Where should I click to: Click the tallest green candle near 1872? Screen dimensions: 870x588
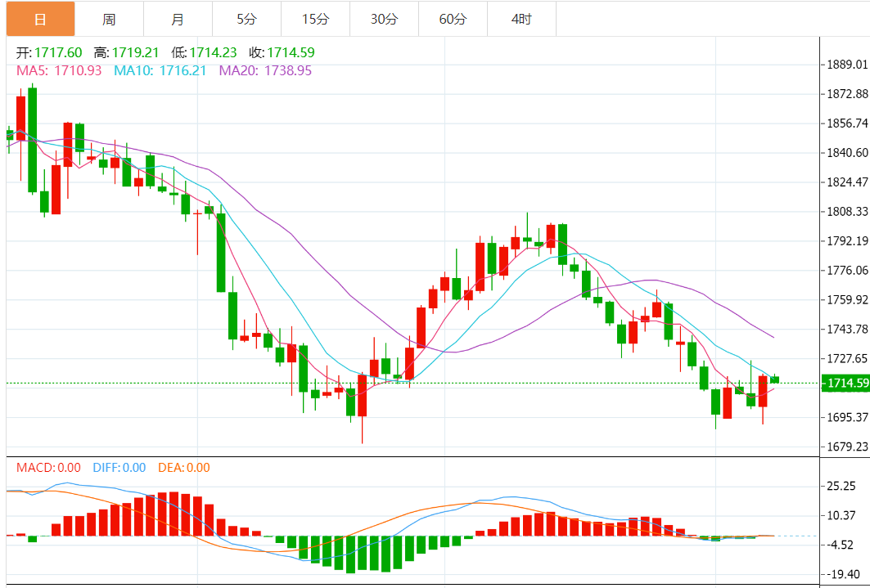pos(32,140)
